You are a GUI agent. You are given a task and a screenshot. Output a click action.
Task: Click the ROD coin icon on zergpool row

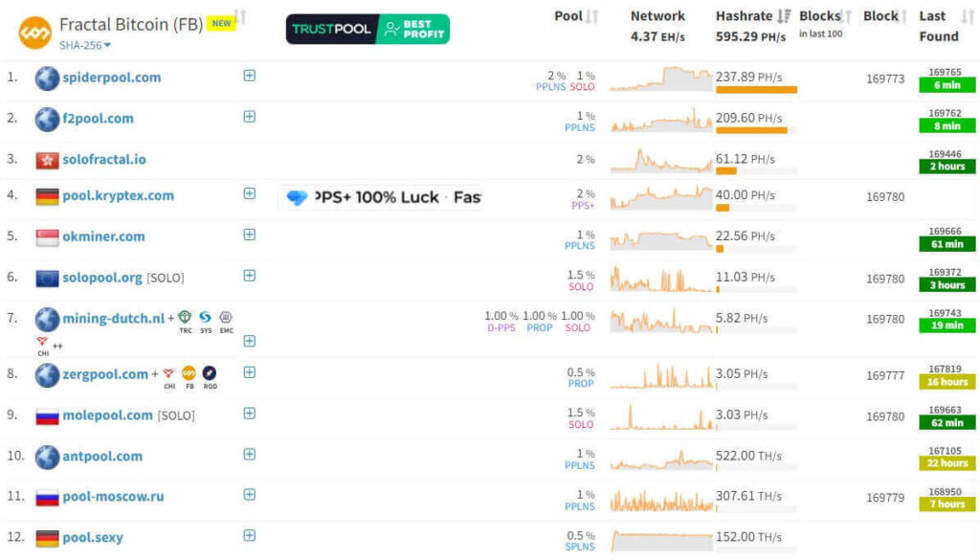coord(210,373)
